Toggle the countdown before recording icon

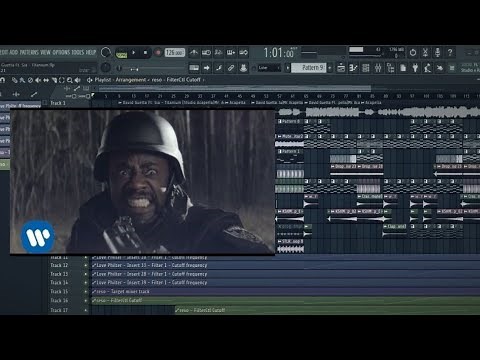219,53
